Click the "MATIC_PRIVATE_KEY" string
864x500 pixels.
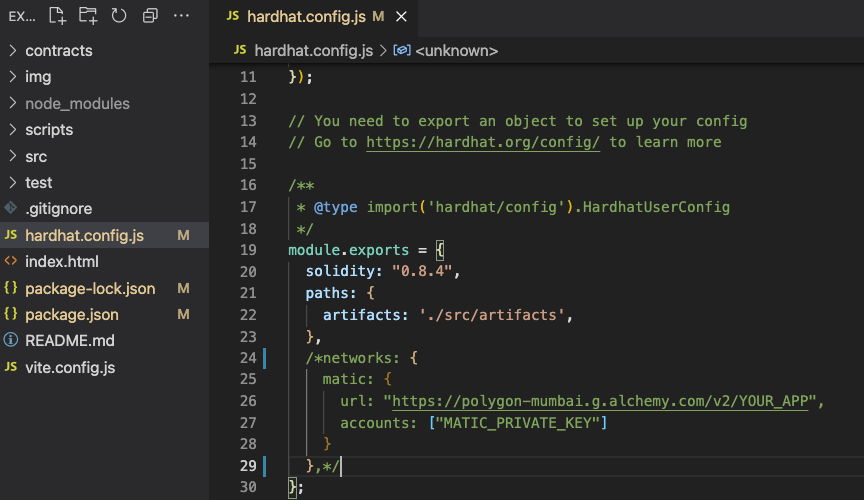click(x=517, y=423)
